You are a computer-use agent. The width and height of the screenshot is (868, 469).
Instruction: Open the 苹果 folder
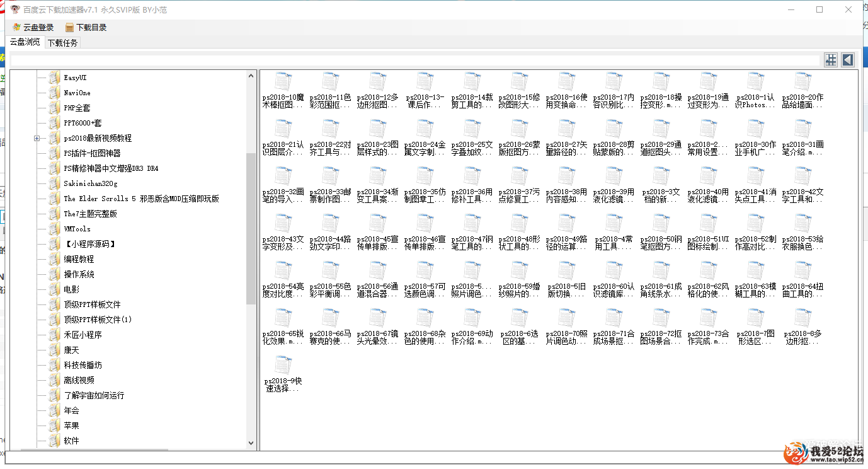click(x=71, y=426)
